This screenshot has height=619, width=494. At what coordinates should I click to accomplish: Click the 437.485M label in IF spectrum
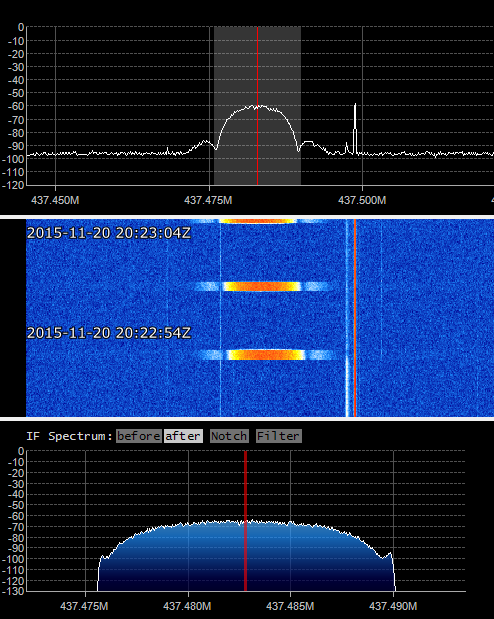[x=290, y=606]
